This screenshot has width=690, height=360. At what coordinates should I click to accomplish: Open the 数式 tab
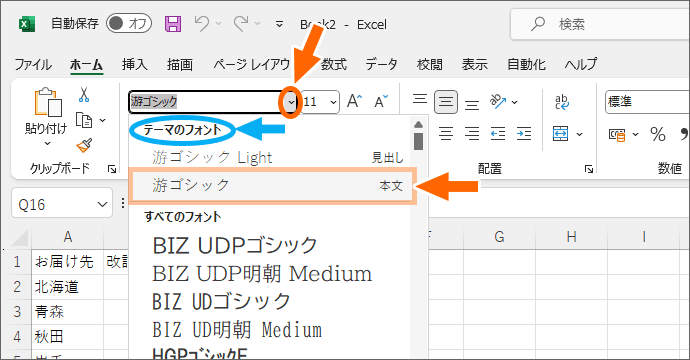coord(334,64)
